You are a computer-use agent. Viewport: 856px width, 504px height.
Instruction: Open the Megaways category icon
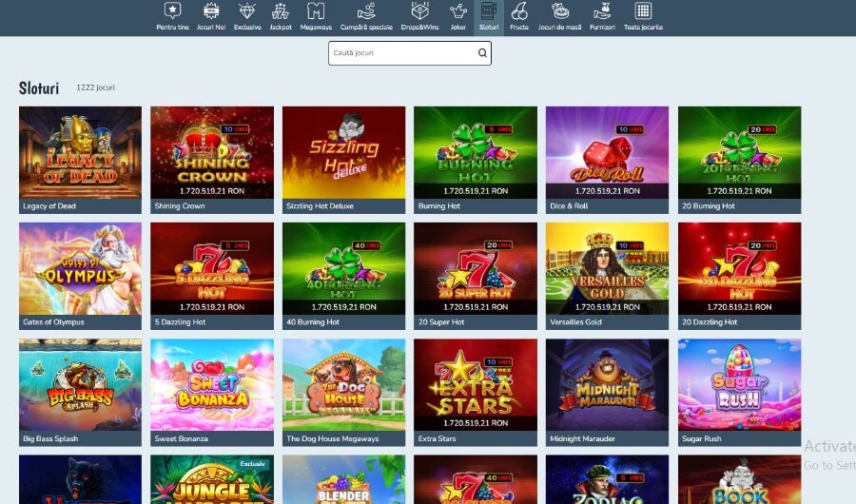coord(316,10)
